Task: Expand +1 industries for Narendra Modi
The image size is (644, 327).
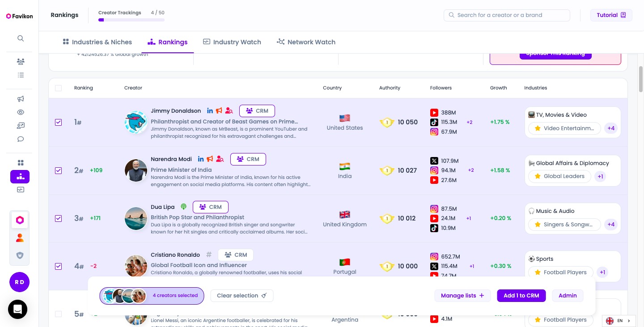Action: [600, 176]
